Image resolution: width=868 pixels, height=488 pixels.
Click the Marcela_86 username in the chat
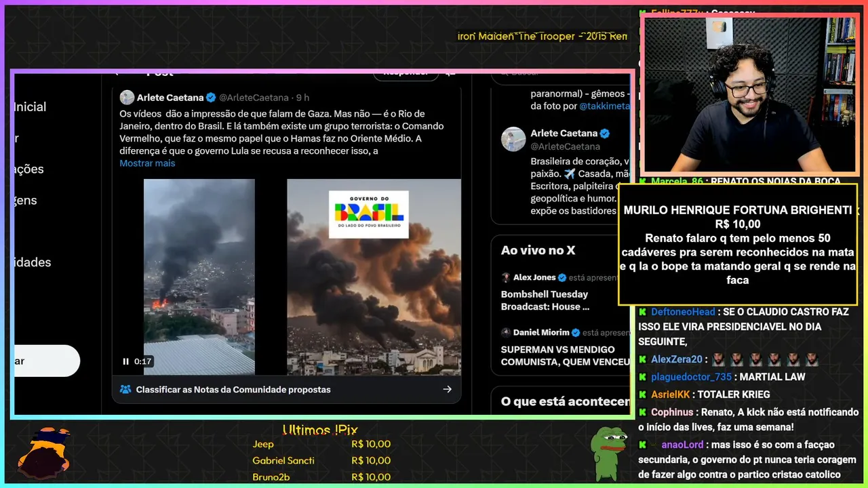click(x=677, y=181)
